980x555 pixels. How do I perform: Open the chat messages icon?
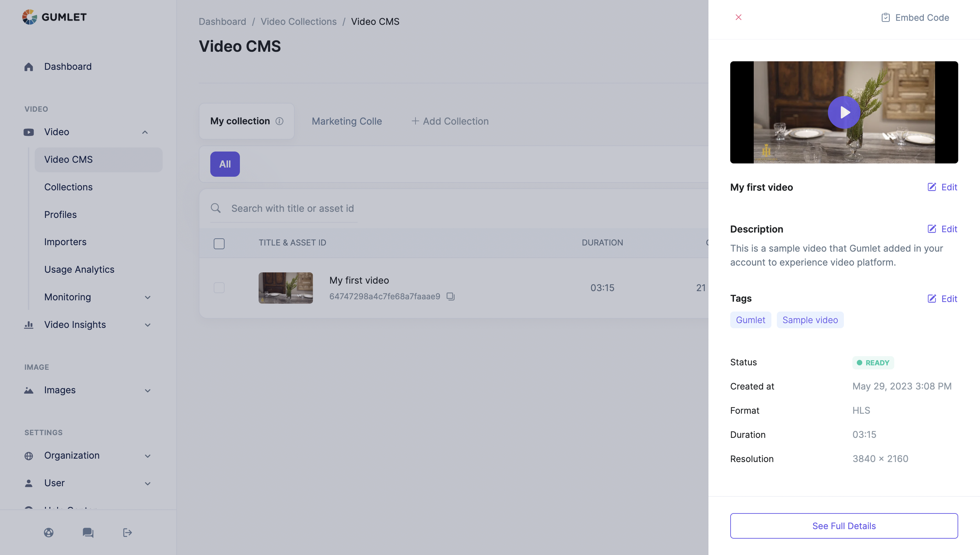88,533
